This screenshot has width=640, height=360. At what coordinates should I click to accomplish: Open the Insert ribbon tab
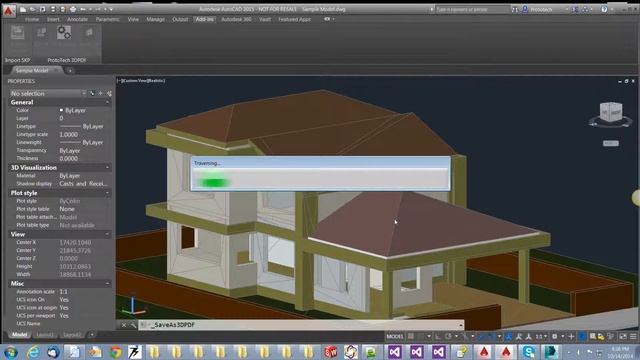click(53, 19)
